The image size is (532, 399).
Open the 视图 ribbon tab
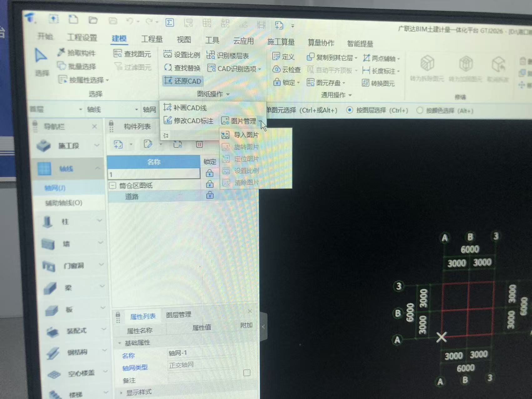coord(184,39)
